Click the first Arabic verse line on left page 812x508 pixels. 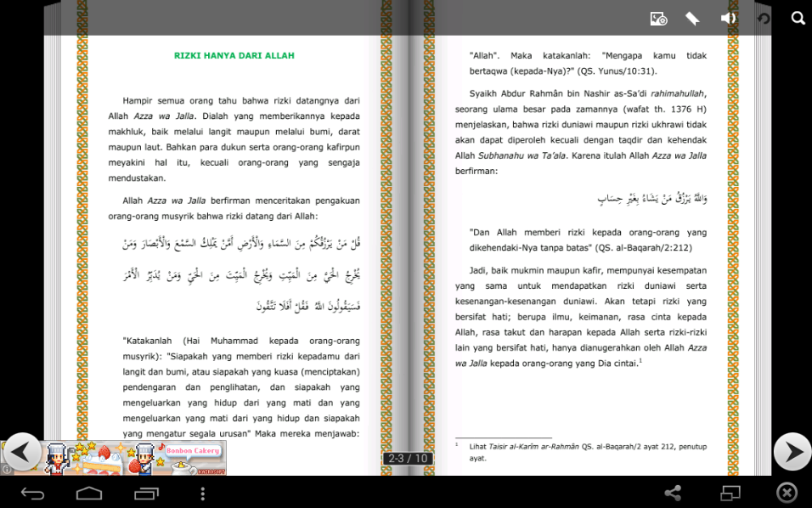point(241,243)
